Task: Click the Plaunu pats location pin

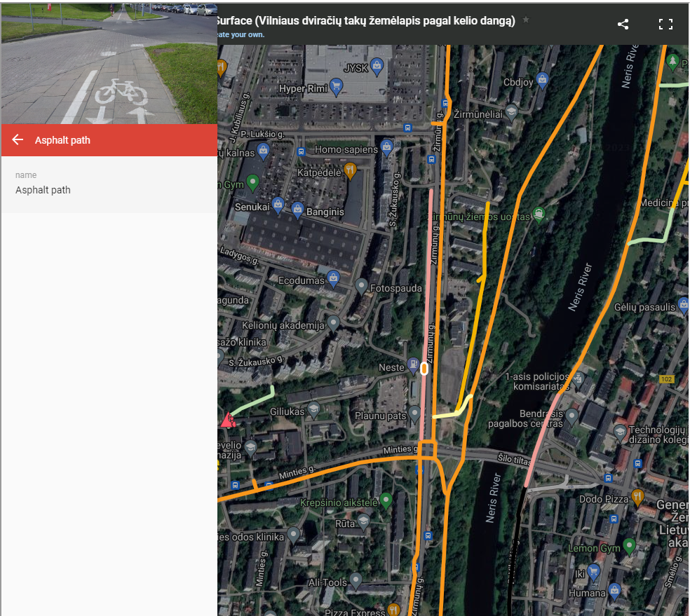Action: 415,415
